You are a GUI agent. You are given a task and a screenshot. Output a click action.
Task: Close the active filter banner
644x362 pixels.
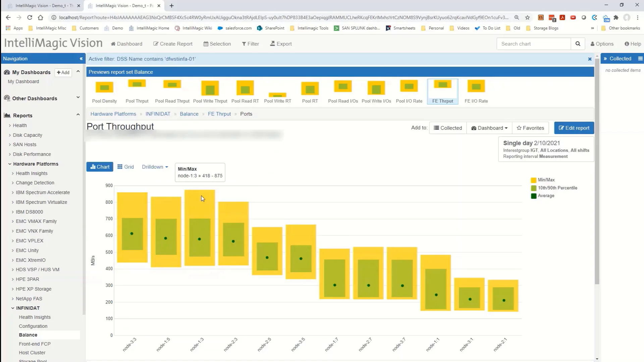tap(590, 59)
